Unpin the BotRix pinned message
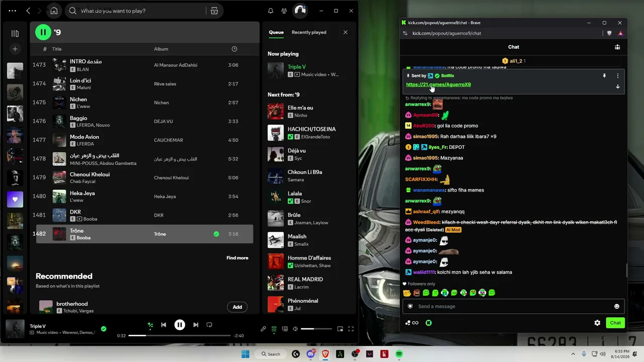Image resolution: width=644 pixels, height=362 pixels. click(x=604, y=76)
